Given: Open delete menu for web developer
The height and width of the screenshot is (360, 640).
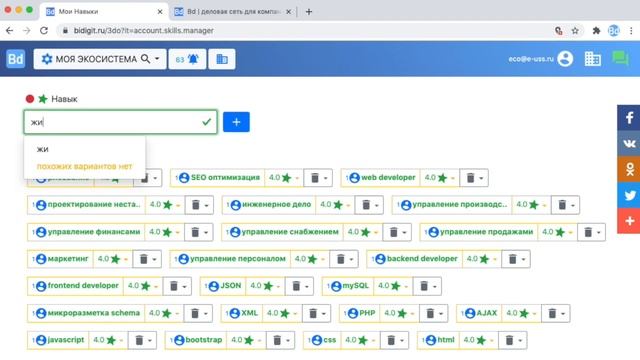Looking at the screenshot, I should [x=474, y=178].
